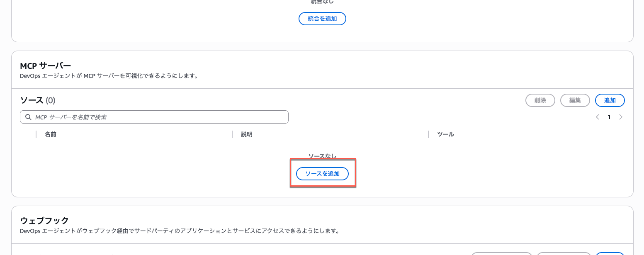The image size is (644, 255).
Task: Click the selection column header of the source table
Action: tap(27, 134)
